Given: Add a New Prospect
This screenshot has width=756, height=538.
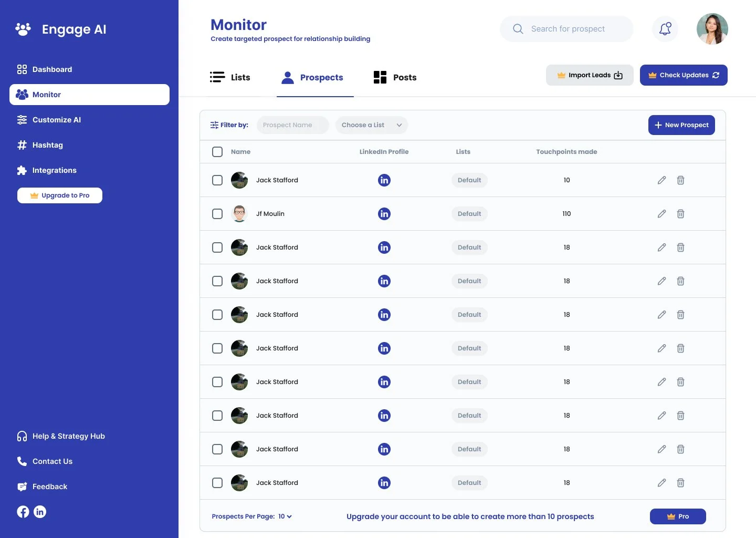Looking at the screenshot, I should click(681, 125).
